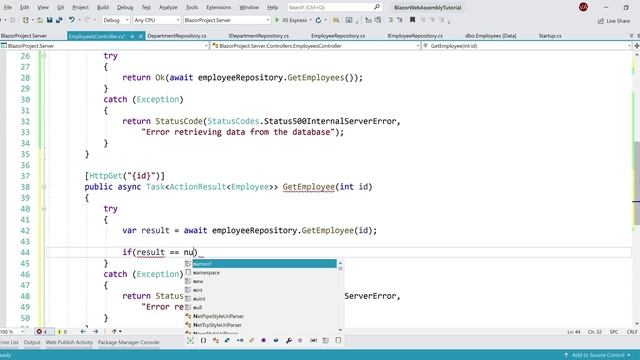This screenshot has height=360, width=640.
Task: Click the yellow warning count indicator
Action: coord(61,331)
